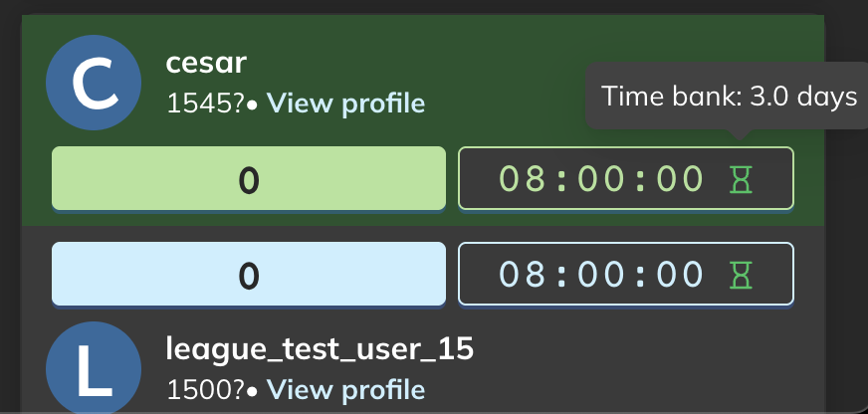Open league_test_user_15's View profile link
The height and width of the screenshot is (414, 868).
(x=345, y=389)
